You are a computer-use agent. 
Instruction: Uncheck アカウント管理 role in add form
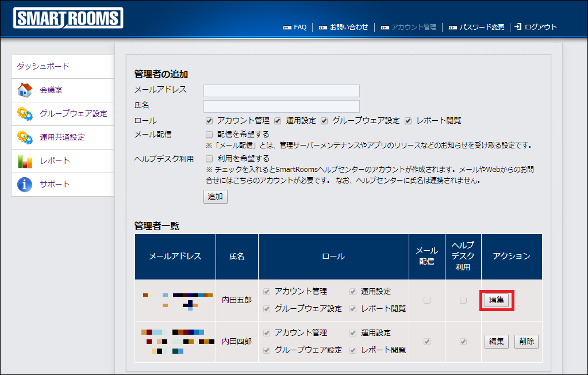click(x=210, y=121)
